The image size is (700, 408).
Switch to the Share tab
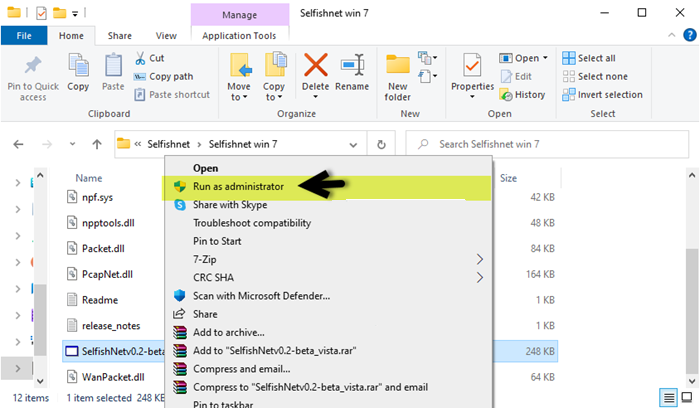pos(120,36)
